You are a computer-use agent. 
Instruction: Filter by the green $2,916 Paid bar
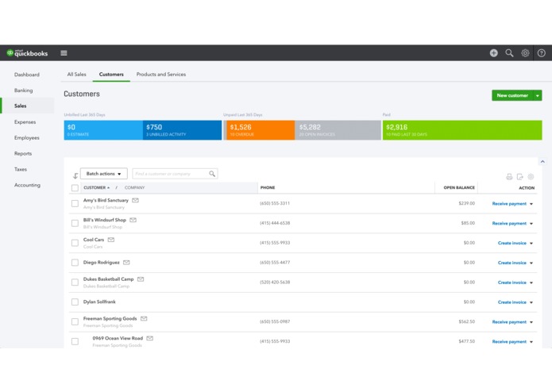462,130
